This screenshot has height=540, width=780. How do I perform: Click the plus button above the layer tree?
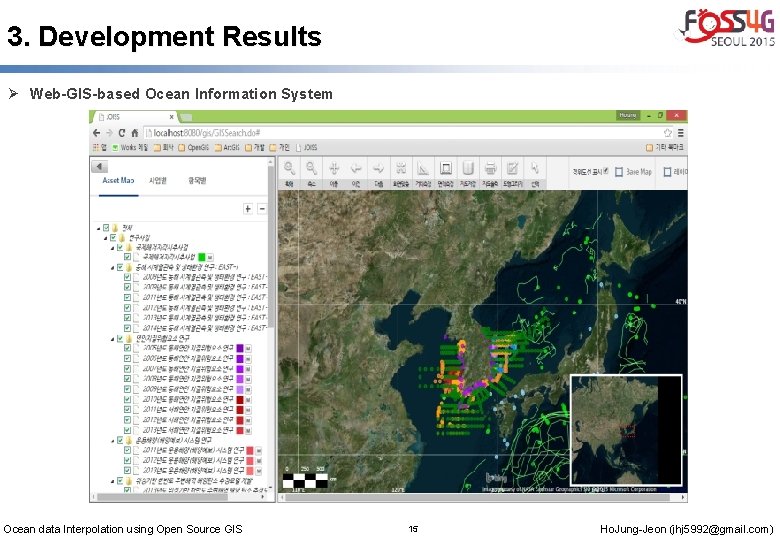pyautogui.click(x=248, y=209)
